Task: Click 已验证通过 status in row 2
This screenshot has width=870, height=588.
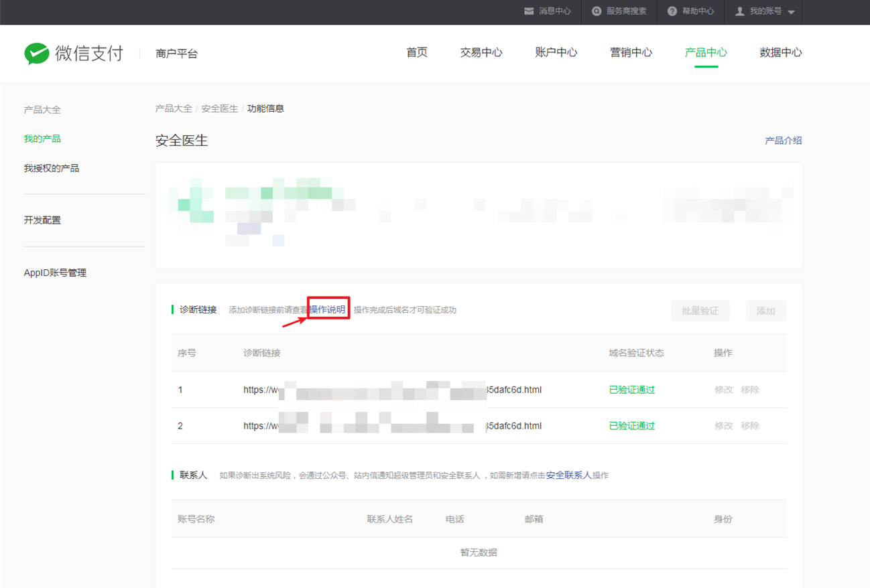Action: tap(632, 426)
